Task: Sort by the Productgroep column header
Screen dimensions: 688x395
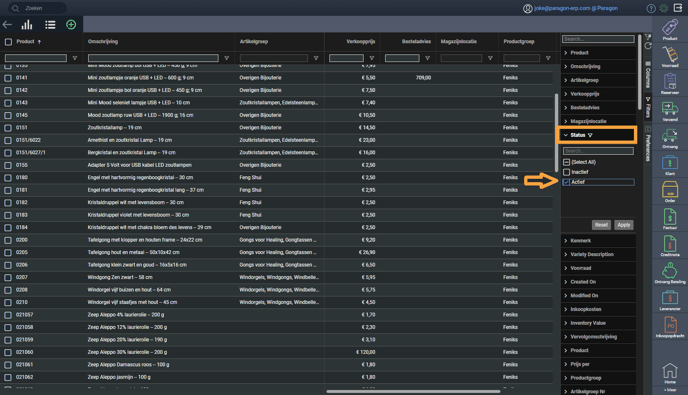Action: 519,42
